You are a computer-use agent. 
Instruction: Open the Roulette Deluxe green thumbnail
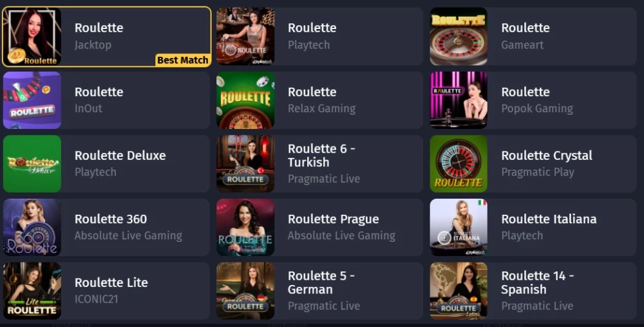coord(32,164)
